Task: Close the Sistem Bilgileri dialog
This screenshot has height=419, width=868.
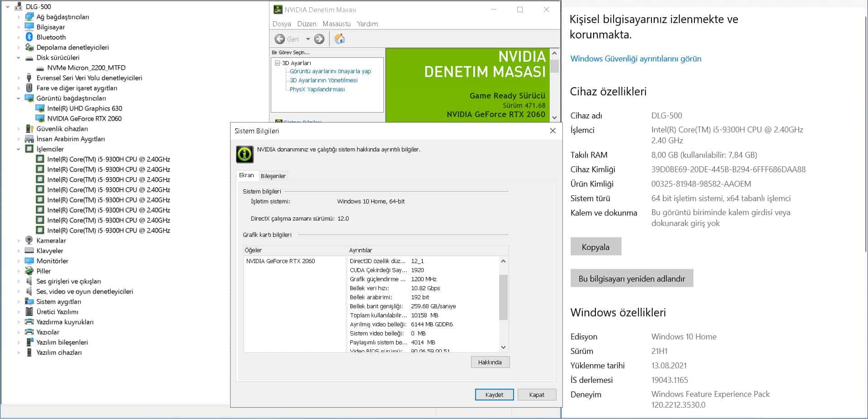Action: click(x=552, y=131)
